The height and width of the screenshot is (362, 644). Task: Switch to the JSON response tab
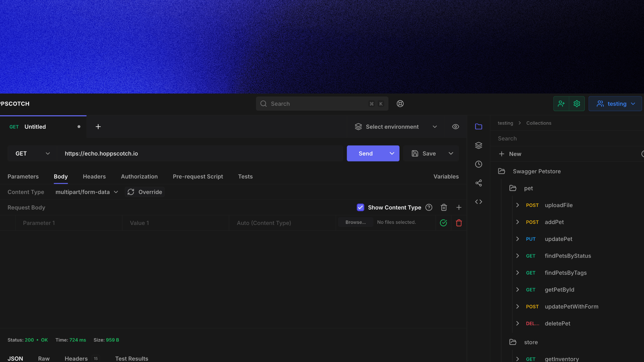pos(15,358)
